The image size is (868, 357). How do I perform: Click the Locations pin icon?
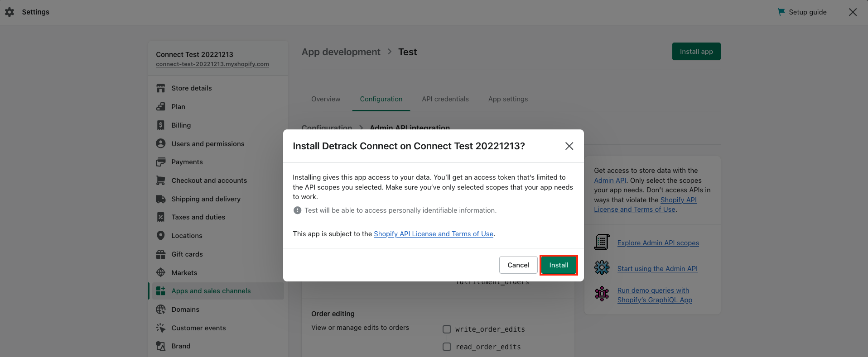click(161, 236)
